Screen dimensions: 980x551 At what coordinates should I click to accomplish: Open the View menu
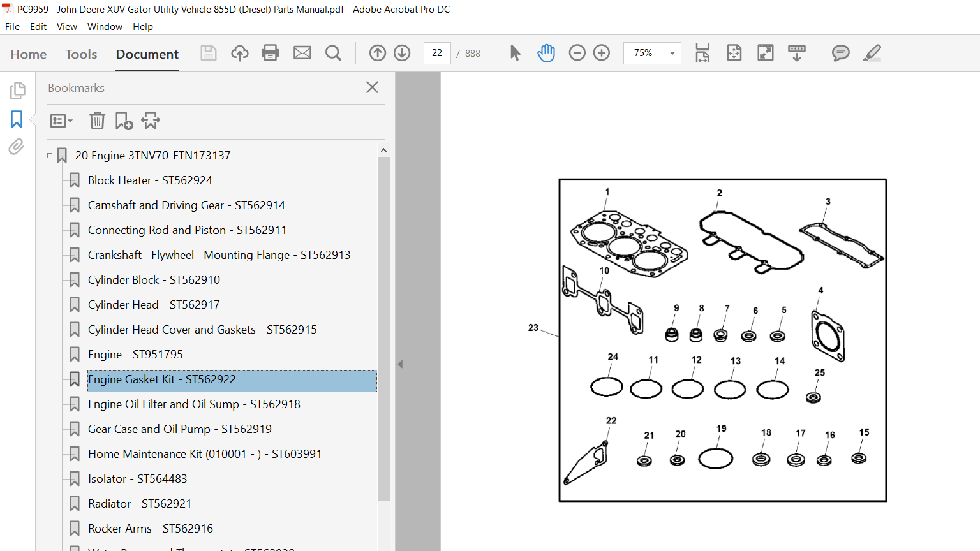coord(67,27)
